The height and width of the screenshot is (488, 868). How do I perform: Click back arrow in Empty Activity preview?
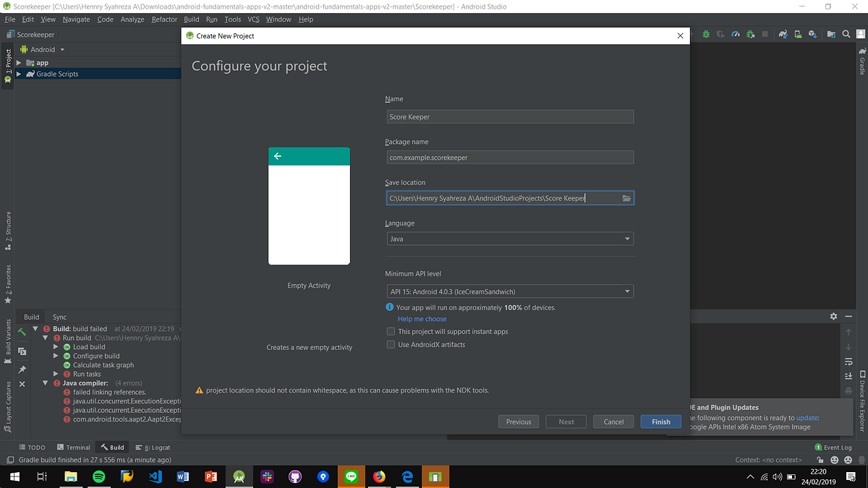277,156
